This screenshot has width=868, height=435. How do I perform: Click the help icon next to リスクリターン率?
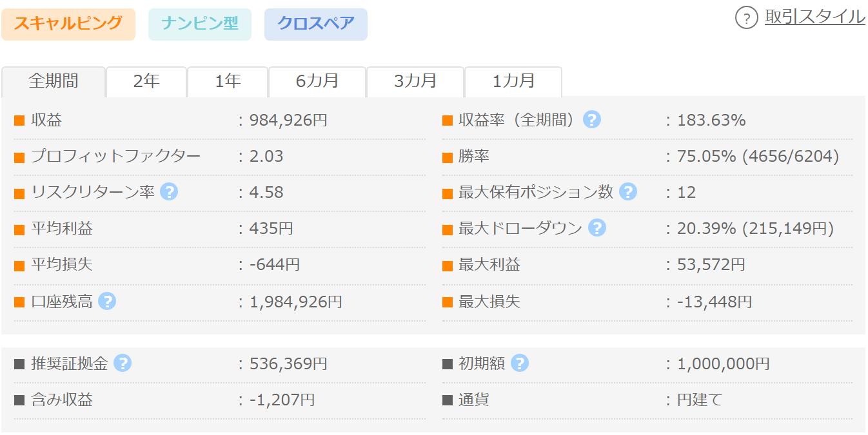(x=169, y=192)
